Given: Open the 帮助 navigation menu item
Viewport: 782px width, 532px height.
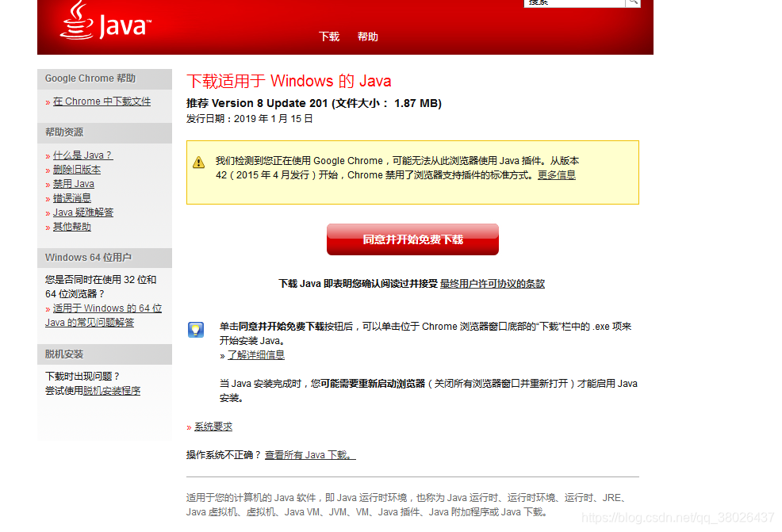Looking at the screenshot, I should (367, 36).
